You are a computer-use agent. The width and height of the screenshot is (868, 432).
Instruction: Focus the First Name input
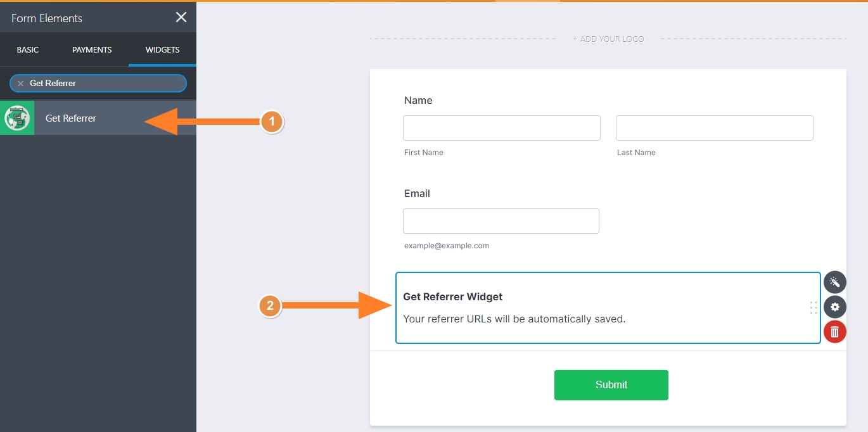501,128
